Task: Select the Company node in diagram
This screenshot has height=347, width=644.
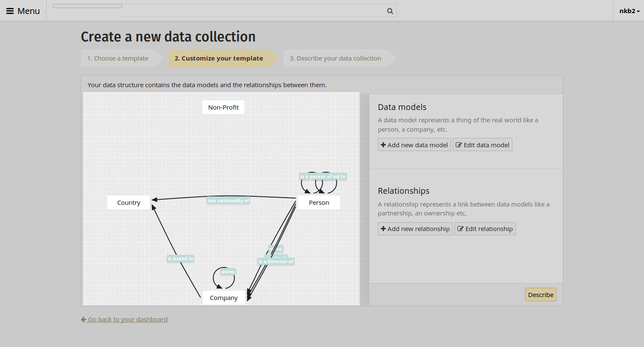Action: pyautogui.click(x=224, y=297)
